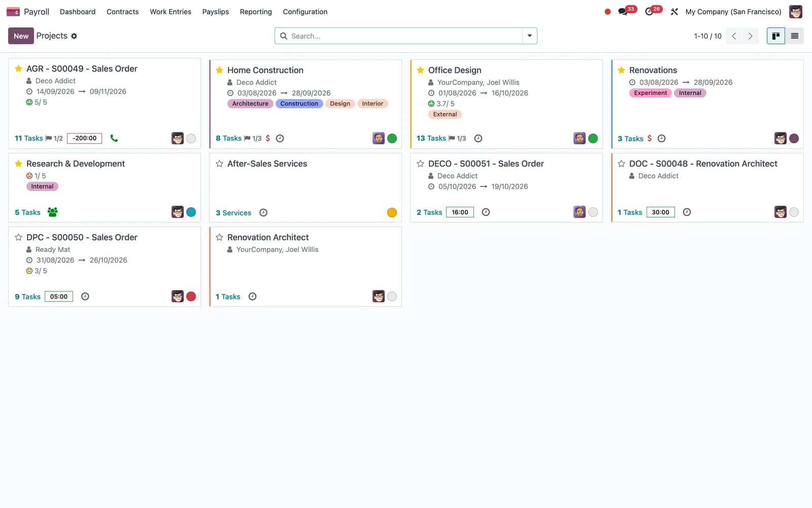Open the activities clock icon in top bar

[x=649, y=12]
